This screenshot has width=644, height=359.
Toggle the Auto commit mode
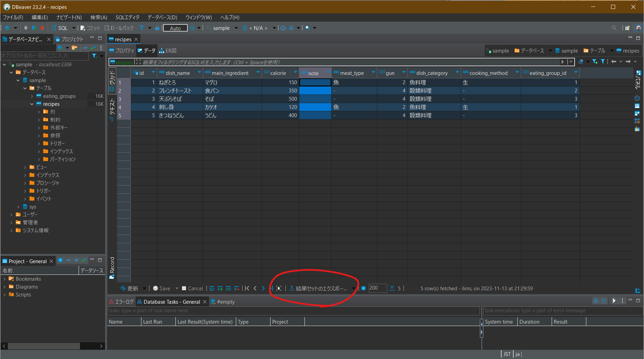[x=175, y=28]
